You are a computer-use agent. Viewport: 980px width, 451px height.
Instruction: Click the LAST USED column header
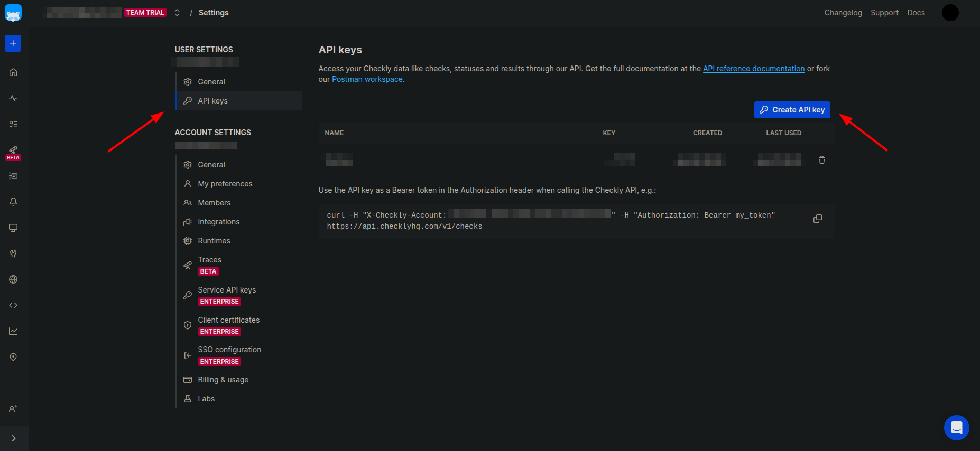point(783,133)
